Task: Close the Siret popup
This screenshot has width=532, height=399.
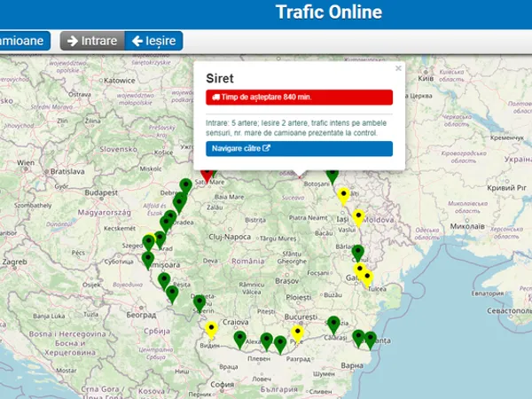Action: tap(398, 68)
